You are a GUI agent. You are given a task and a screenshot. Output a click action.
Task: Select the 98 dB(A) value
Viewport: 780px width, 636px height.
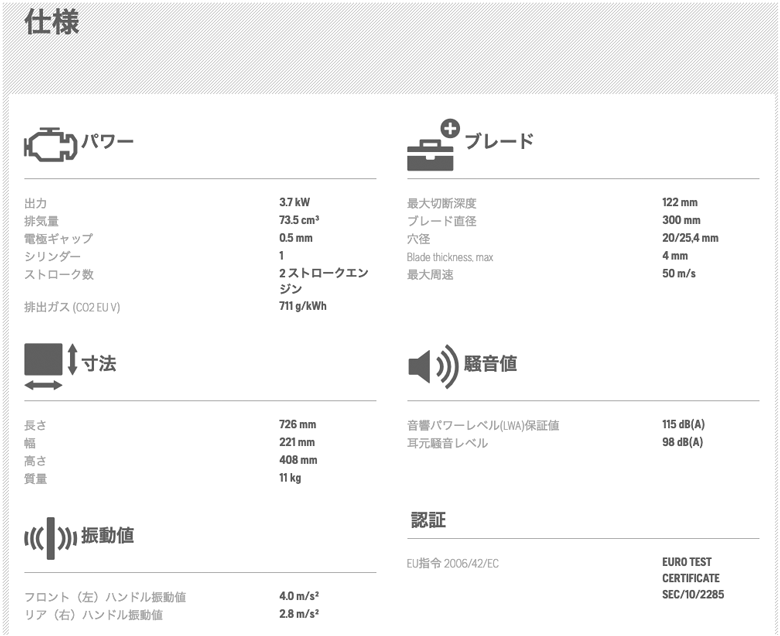pyautogui.click(x=682, y=442)
